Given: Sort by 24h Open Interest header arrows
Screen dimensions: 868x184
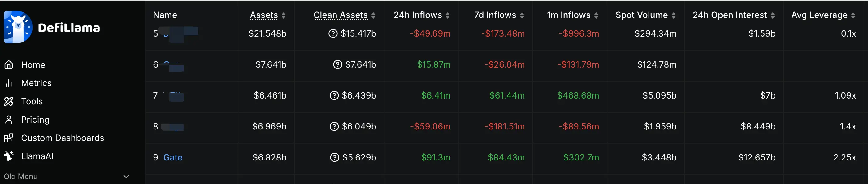Looking at the screenshot, I should click(x=772, y=15).
